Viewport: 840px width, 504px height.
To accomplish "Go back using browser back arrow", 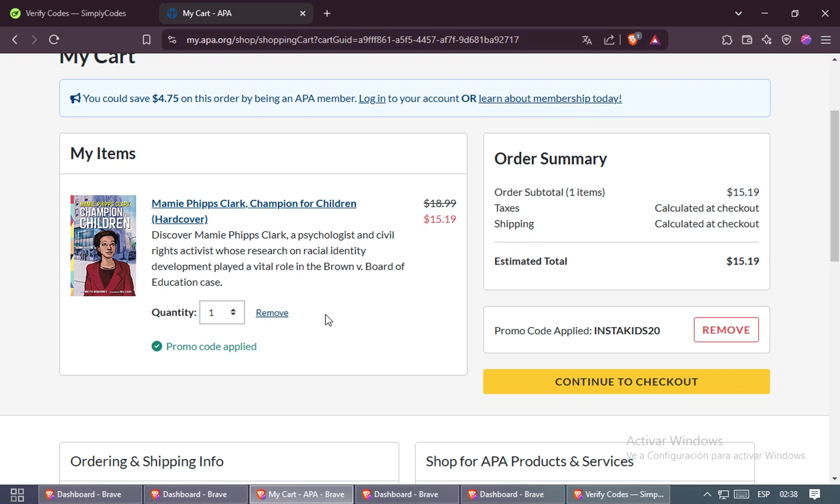I will [x=15, y=40].
